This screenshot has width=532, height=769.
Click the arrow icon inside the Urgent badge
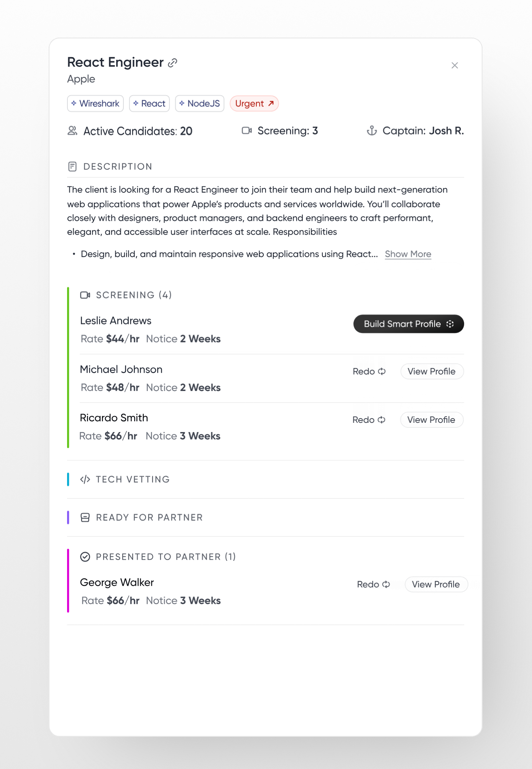271,103
